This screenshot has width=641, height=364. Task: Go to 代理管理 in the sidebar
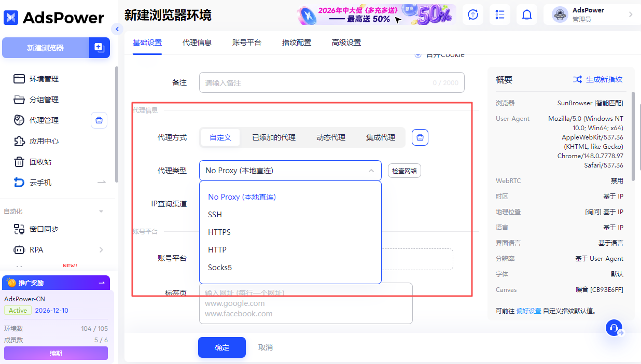coord(44,120)
